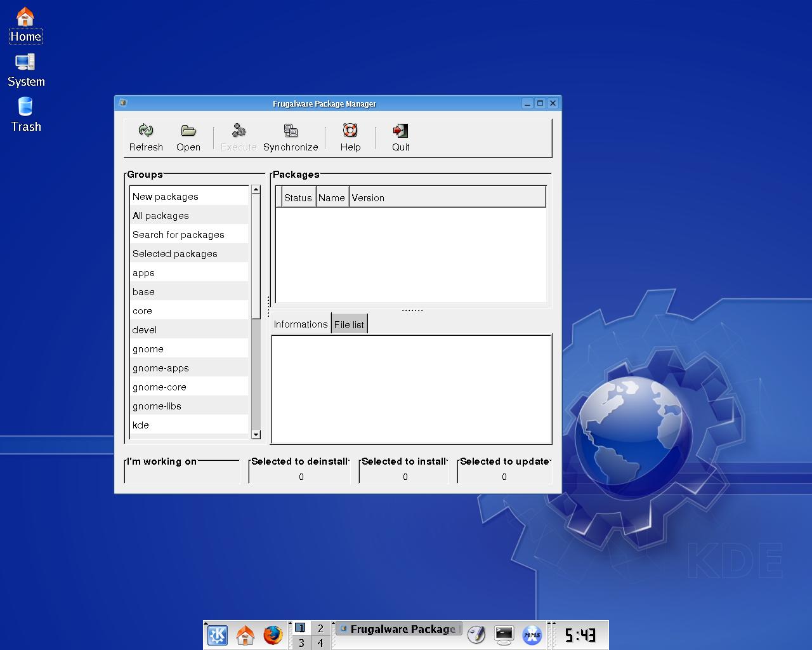Viewport: 812px width, 650px height.
Task: Close the Frugalware Package Manager window
Action: [x=553, y=103]
